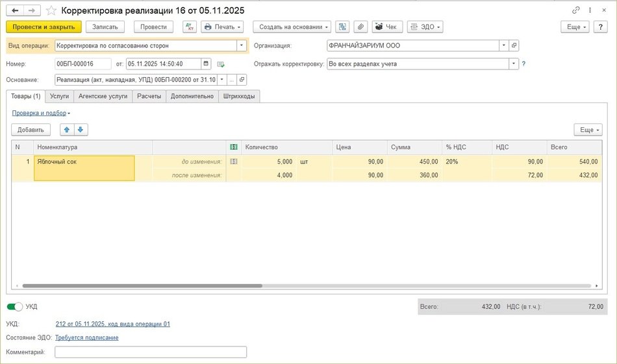Viewport: 617px width, 364px height.
Task: Expand the Вид операции dropdown
Action: tap(242, 46)
